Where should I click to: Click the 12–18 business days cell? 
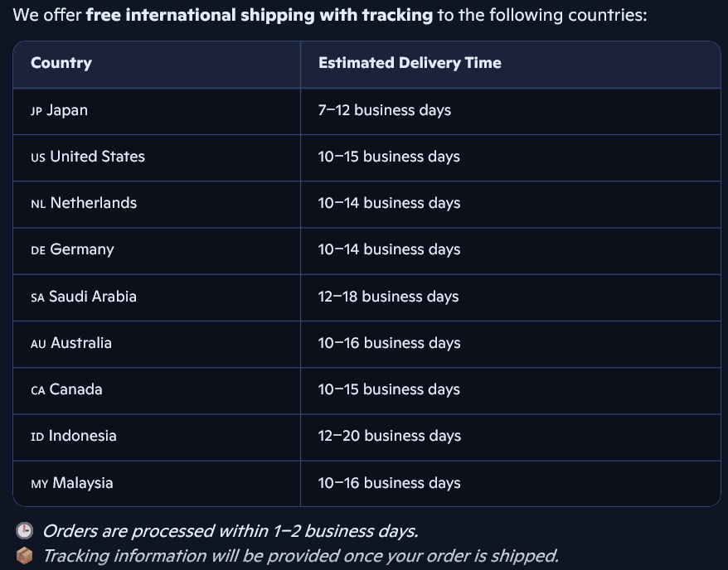[388, 297]
